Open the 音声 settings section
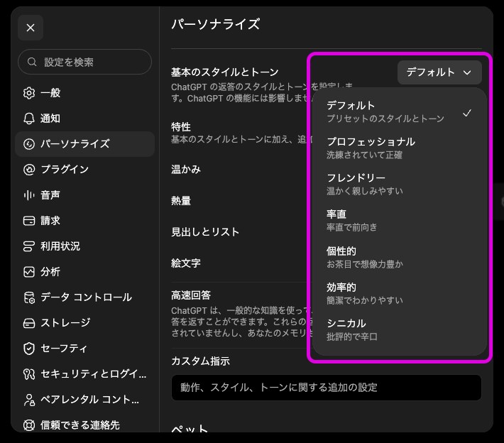 pos(85,195)
